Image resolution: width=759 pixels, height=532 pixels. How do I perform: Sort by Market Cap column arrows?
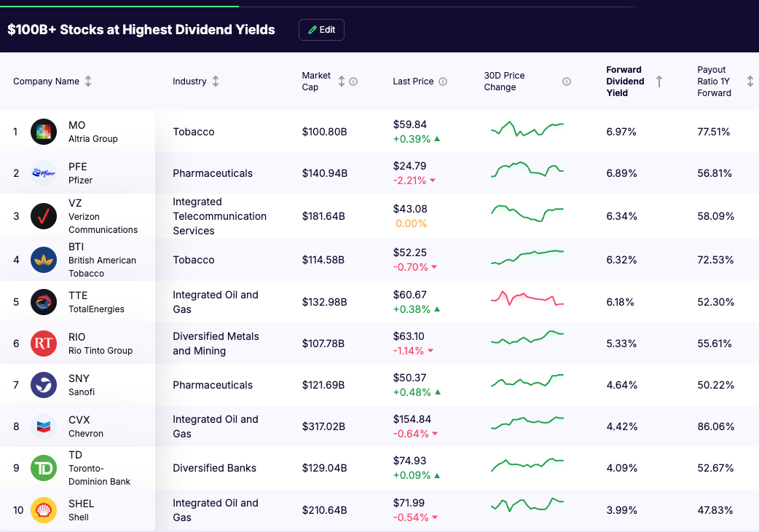[x=342, y=82]
